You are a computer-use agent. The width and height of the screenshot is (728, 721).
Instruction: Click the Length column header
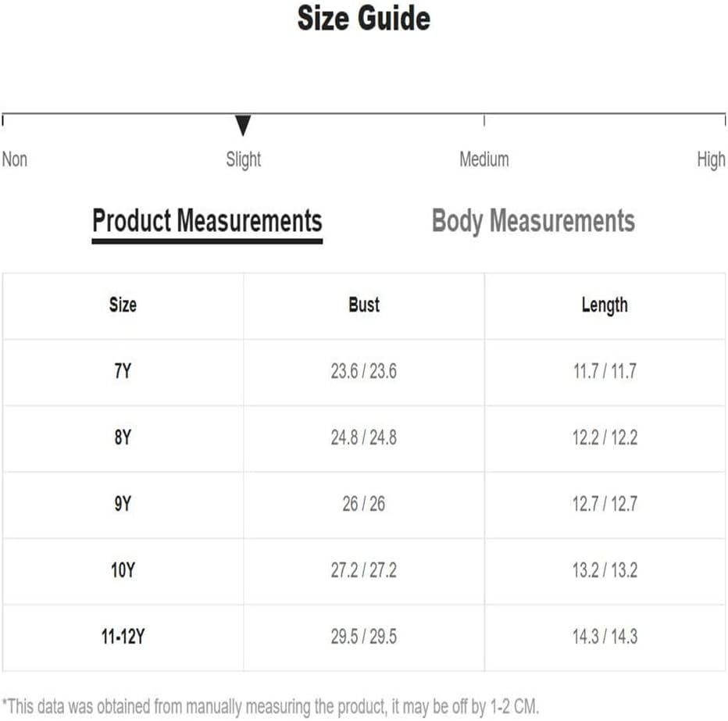coord(605,305)
